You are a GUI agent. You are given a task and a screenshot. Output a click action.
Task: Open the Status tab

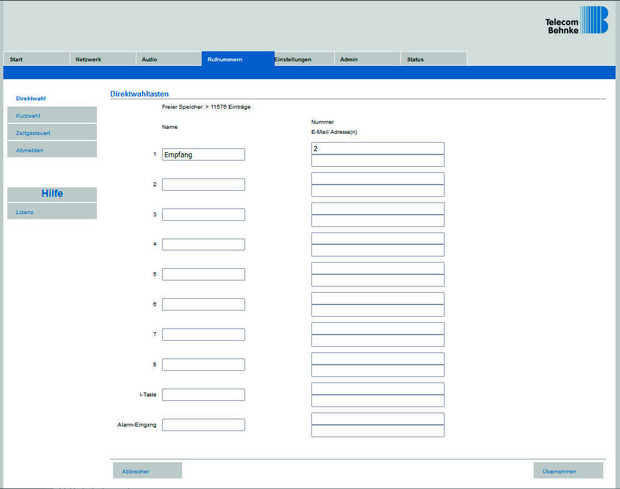(x=434, y=59)
